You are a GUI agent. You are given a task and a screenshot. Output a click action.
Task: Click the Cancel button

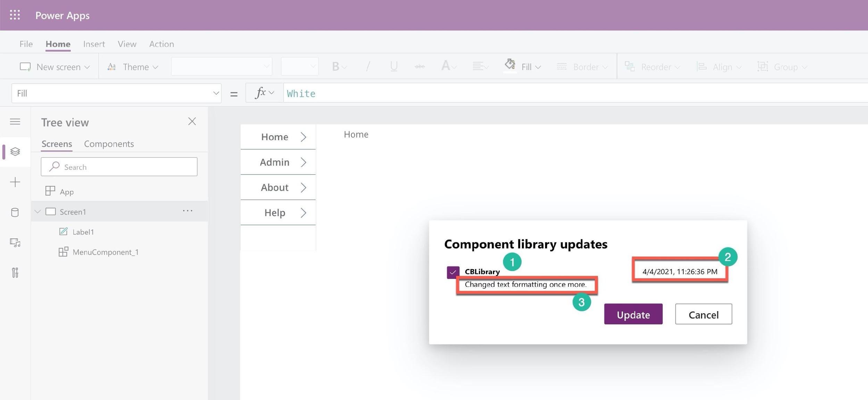(x=703, y=314)
